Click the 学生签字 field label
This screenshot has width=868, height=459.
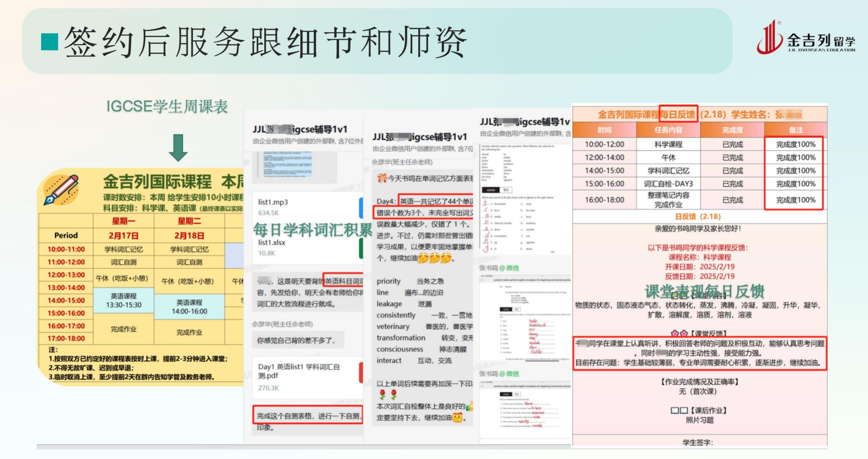(698, 442)
